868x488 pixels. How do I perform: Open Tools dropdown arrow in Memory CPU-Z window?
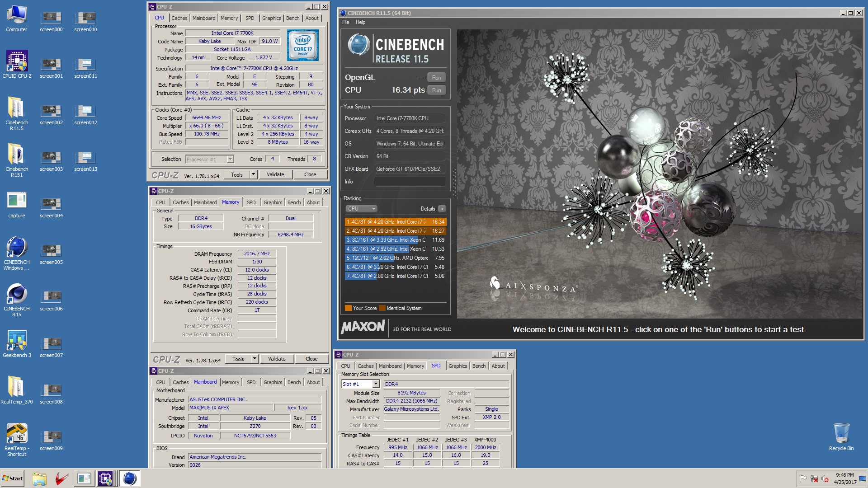point(255,359)
